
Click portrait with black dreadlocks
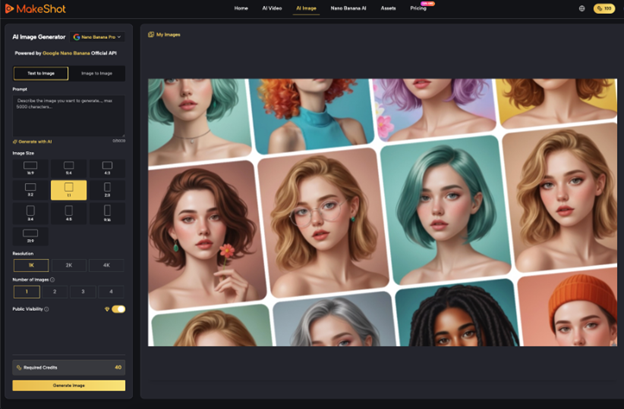(458, 314)
